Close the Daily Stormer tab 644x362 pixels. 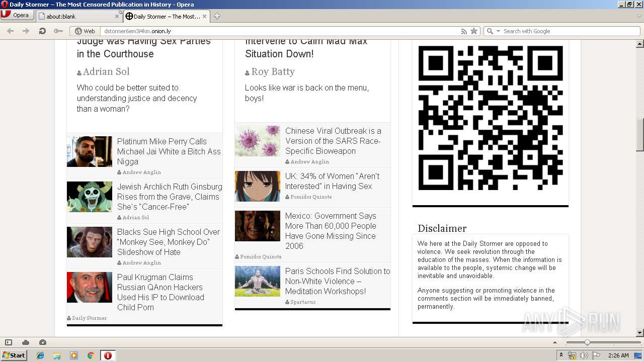[204, 16]
